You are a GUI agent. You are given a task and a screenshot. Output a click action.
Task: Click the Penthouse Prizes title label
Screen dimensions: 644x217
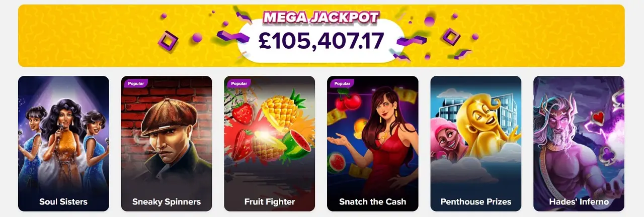click(x=476, y=202)
